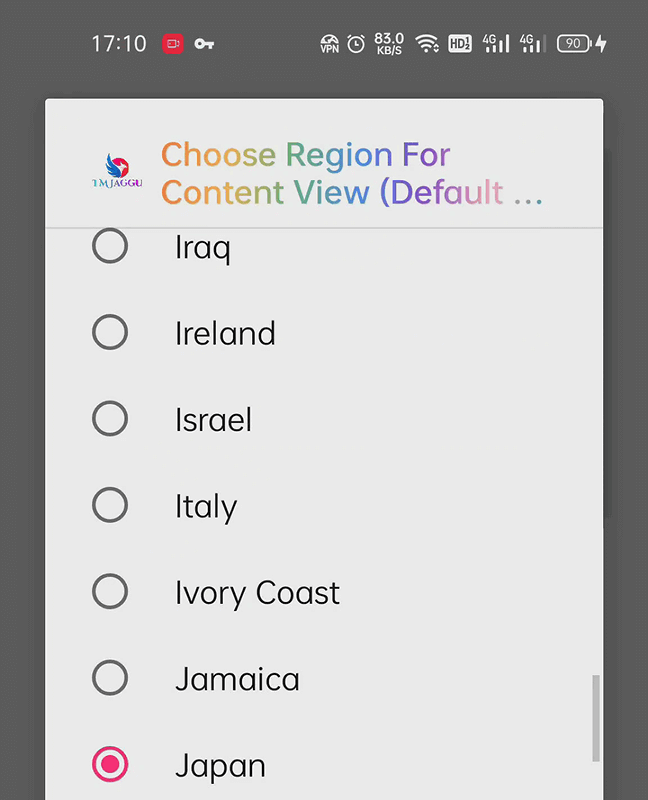Tap the VPN key icon in status bar
Image resolution: width=648 pixels, height=800 pixels.
[x=204, y=44]
